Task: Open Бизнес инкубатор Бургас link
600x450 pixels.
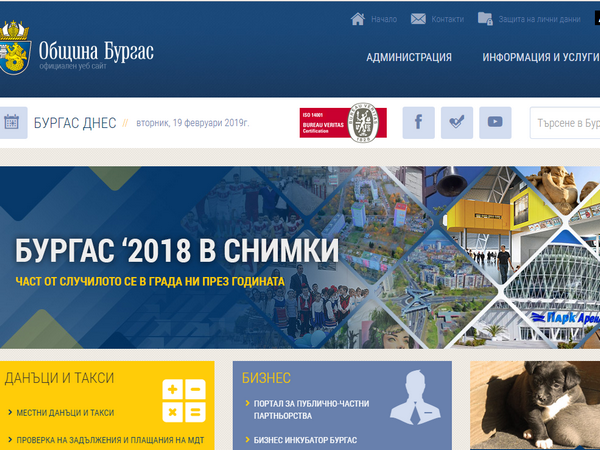Action: tap(305, 440)
